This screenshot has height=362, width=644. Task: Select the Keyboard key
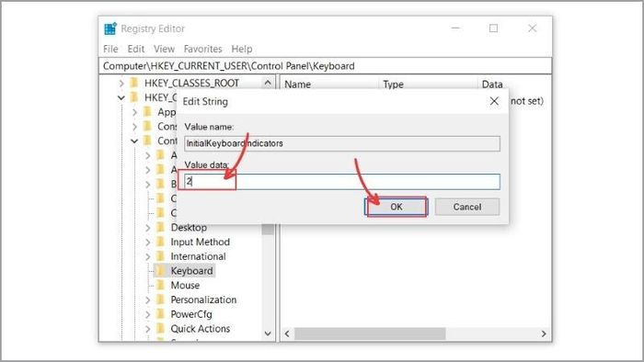[191, 271]
